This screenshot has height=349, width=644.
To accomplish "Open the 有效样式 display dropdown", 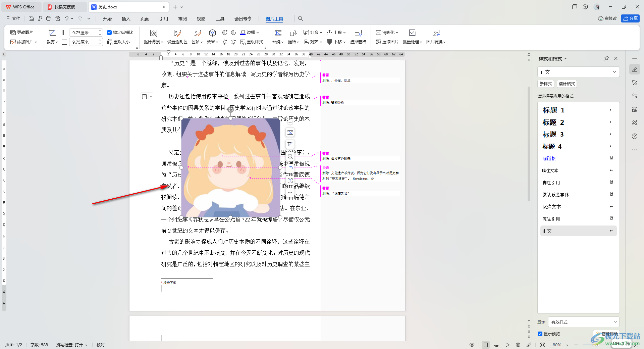I will [584, 322].
